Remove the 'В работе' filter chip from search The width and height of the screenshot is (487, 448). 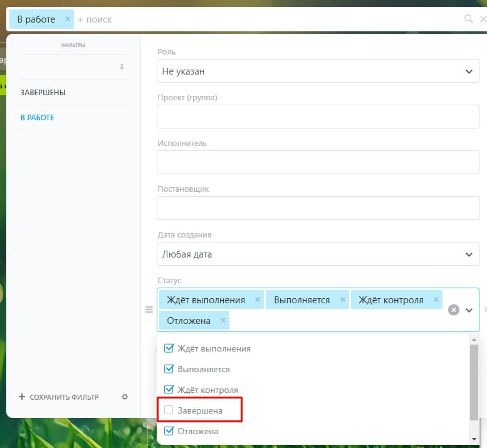(x=68, y=19)
